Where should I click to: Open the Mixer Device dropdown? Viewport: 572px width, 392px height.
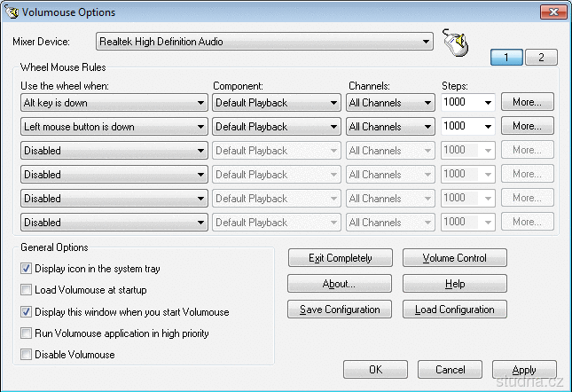click(x=427, y=42)
